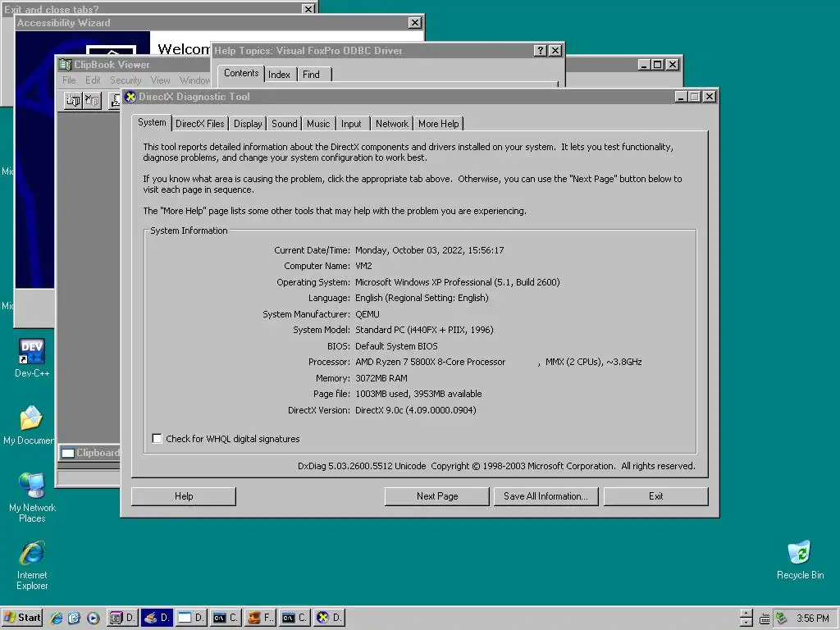The width and height of the screenshot is (840, 630).
Task: Open File menu in ClipBook Viewer
Action: pos(69,80)
